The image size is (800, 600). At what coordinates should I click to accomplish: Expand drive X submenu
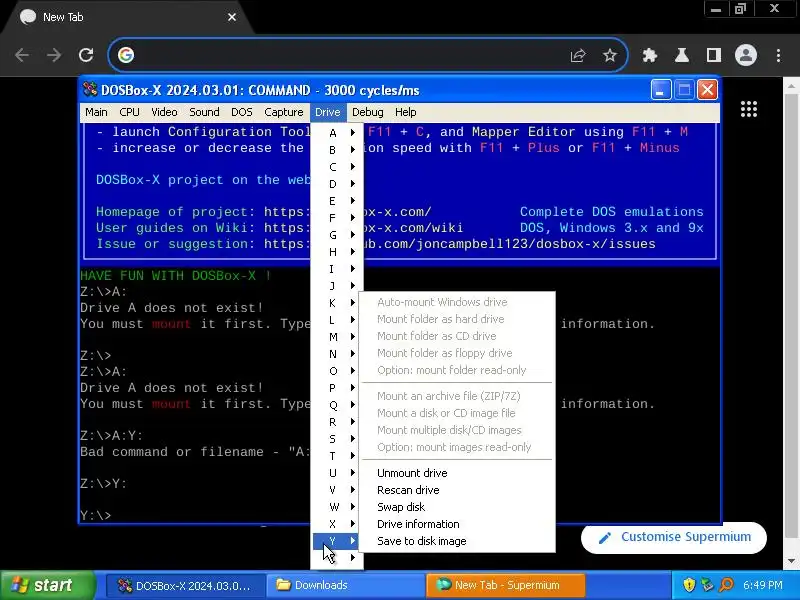tap(337, 524)
